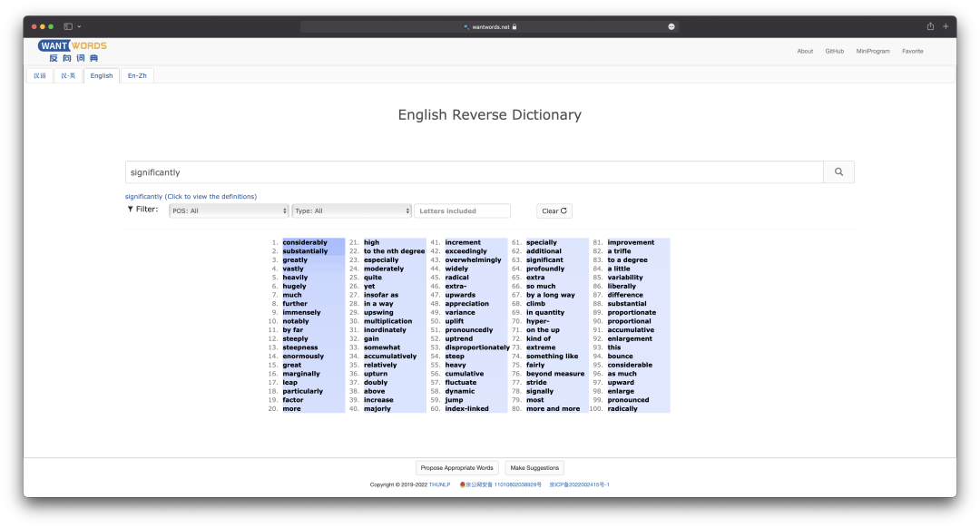Switch to the 汉语 tab
Viewport: 980px width, 528px height.
pos(40,75)
